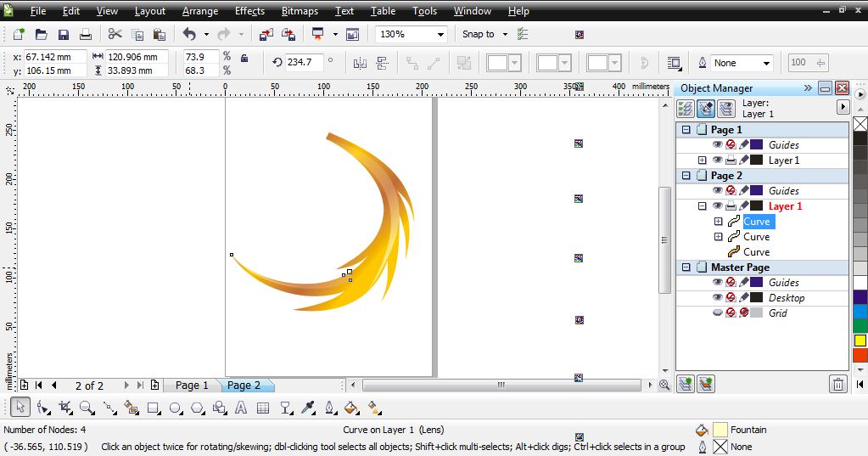This screenshot has height=456, width=868.
Task: Open the Arrange menu
Action: coord(200,11)
